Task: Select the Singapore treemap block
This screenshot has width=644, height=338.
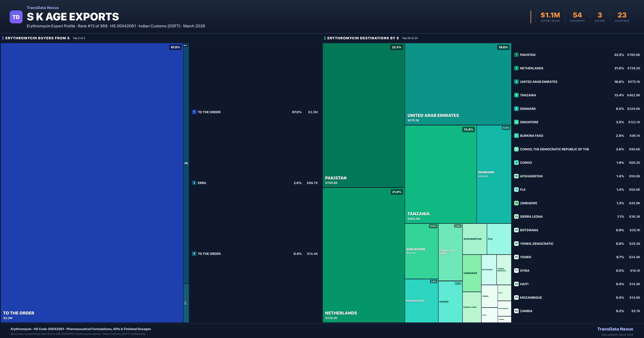Action: click(421, 251)
